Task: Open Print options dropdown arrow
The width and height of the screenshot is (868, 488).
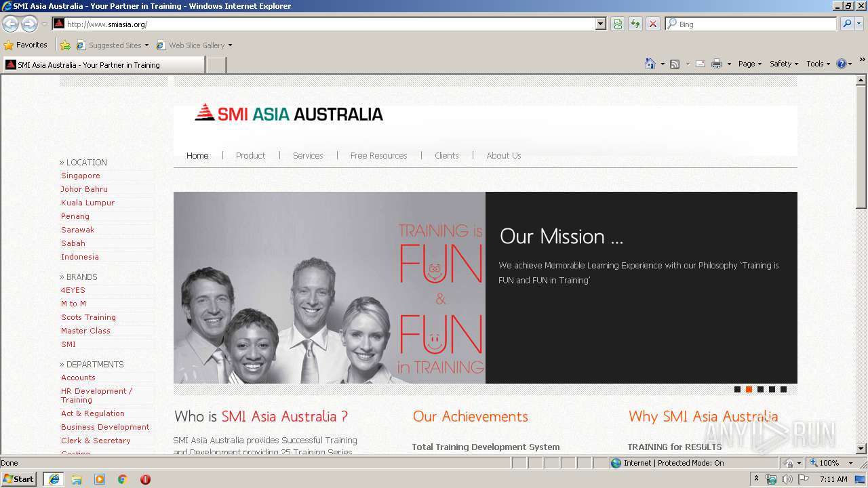Action: click(729, 64)
